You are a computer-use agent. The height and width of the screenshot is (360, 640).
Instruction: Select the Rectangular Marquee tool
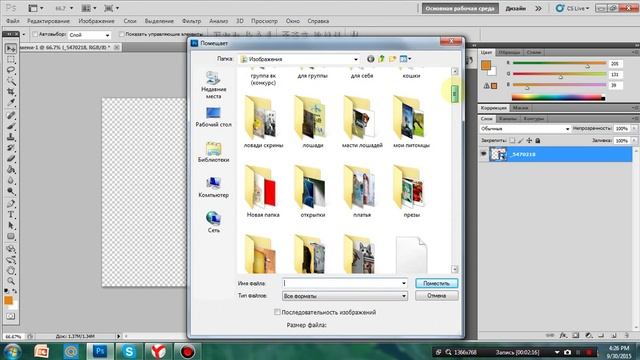click(x=11, y=60)
